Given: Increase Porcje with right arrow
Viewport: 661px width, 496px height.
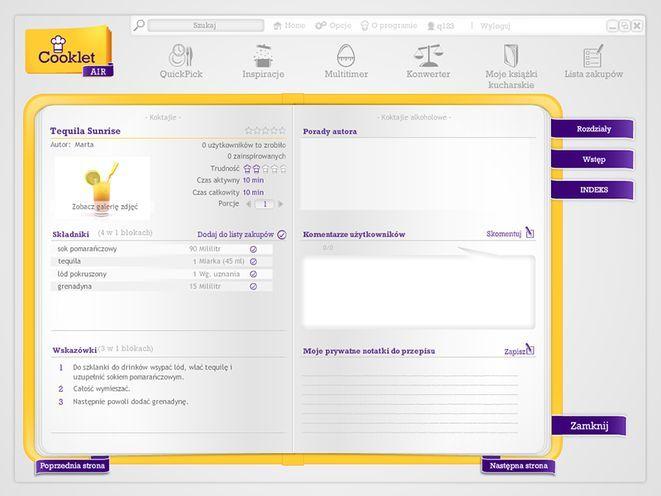Looking at the screenshot, I should [281, 204].
